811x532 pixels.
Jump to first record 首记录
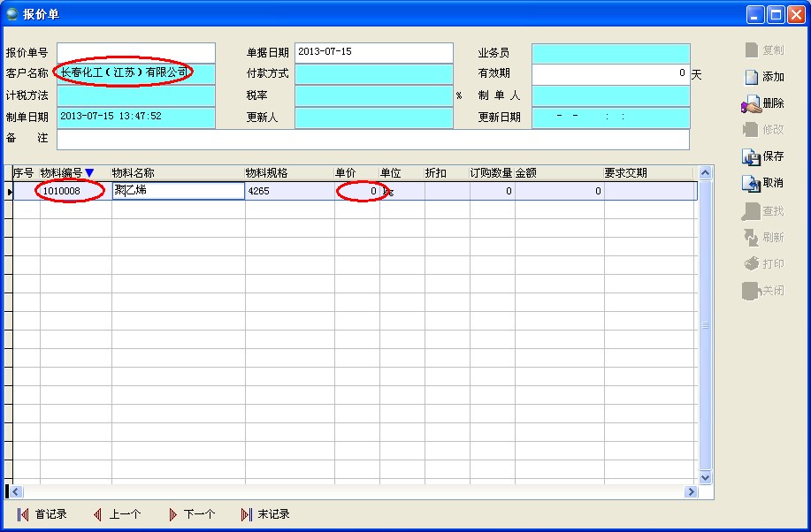pyautogui.click(x=42, y=514)
